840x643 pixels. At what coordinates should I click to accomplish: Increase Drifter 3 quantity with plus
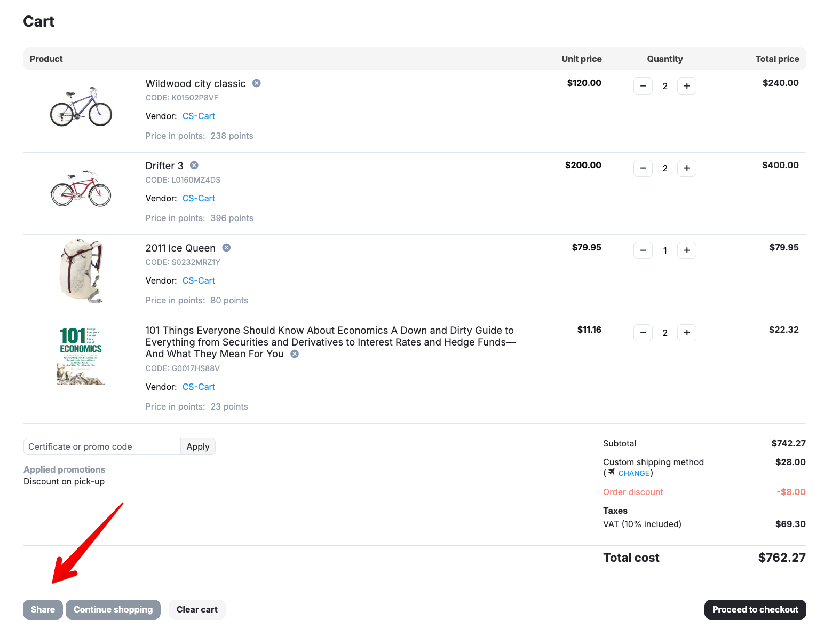(x=687, y=168)
